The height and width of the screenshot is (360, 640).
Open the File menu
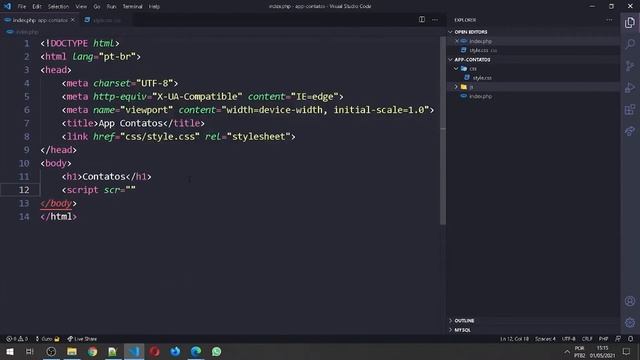[x=22, y=7]
